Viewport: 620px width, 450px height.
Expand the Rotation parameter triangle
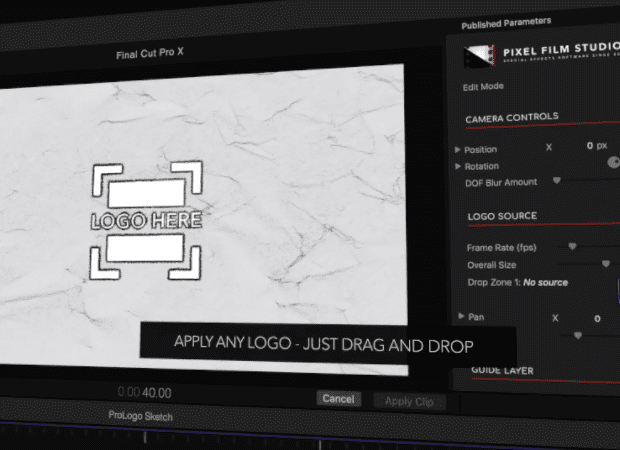pyautogui.click(x=458, y=166)
